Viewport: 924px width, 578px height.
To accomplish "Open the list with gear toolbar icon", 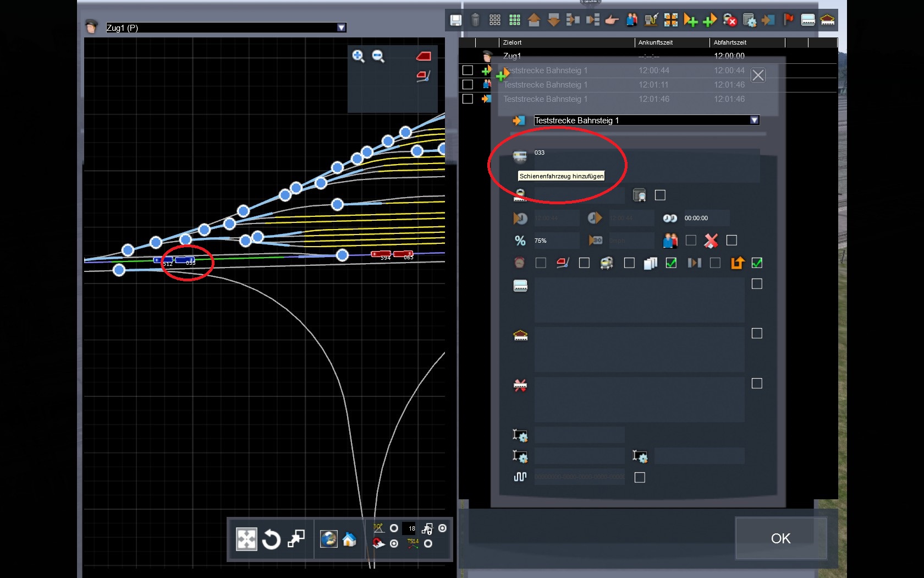I will coord(749,20).
